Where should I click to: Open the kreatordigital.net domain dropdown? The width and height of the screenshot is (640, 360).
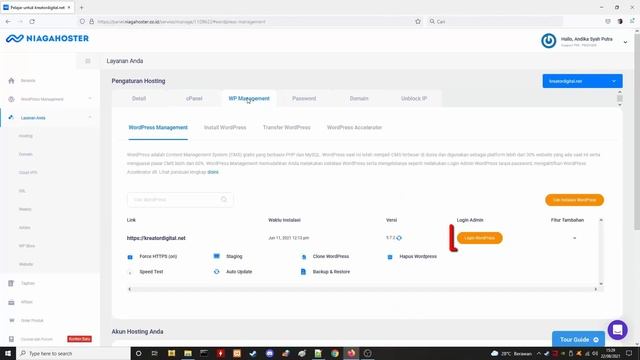pos(582,81)
